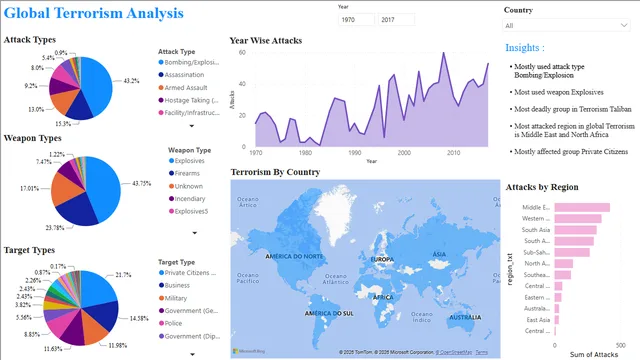Select Explosives5 legend entry

[x=189, y=211]
